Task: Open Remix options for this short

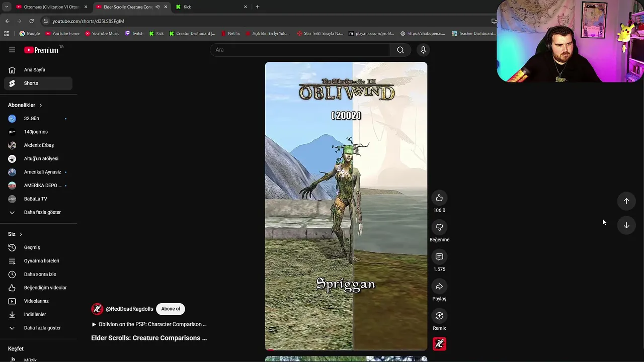Action: (x=439, y=316)
